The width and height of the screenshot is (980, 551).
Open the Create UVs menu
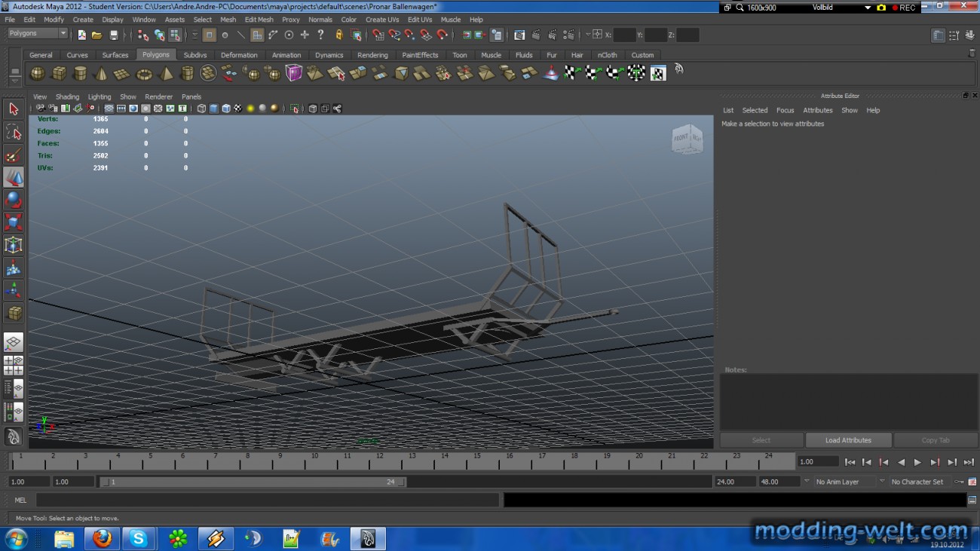click(x=382, y=20)
